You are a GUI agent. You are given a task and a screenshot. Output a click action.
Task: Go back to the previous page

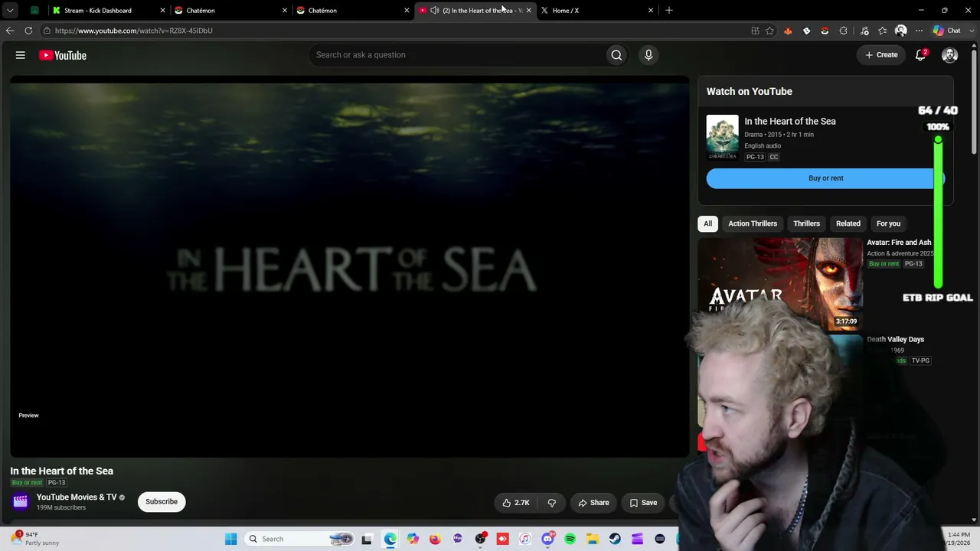pos(10,31)
